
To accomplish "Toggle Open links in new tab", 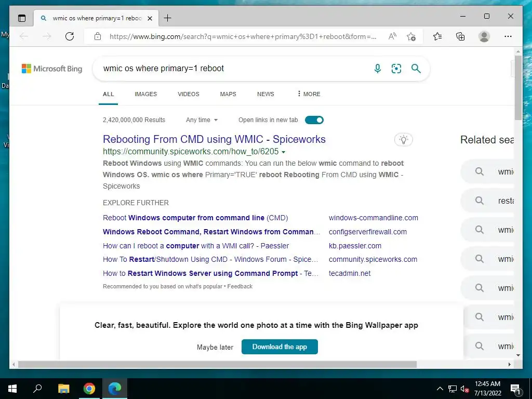I will (x=314, y=120).
